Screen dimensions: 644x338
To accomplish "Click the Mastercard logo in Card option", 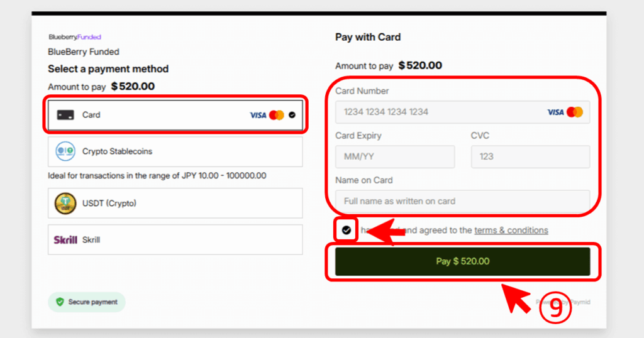I will coord(277,115).
